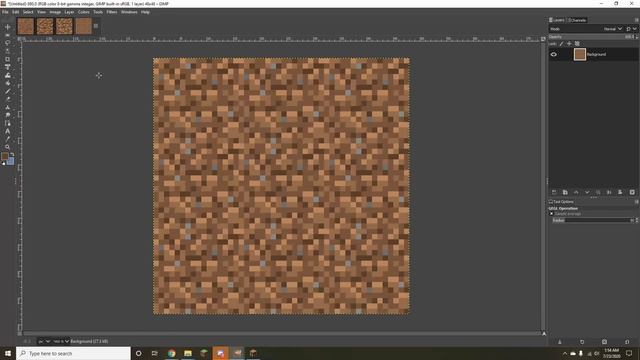This screenshot has height=360, width=640.
Task: Click the taskbar search box
Action: (73, 353)
